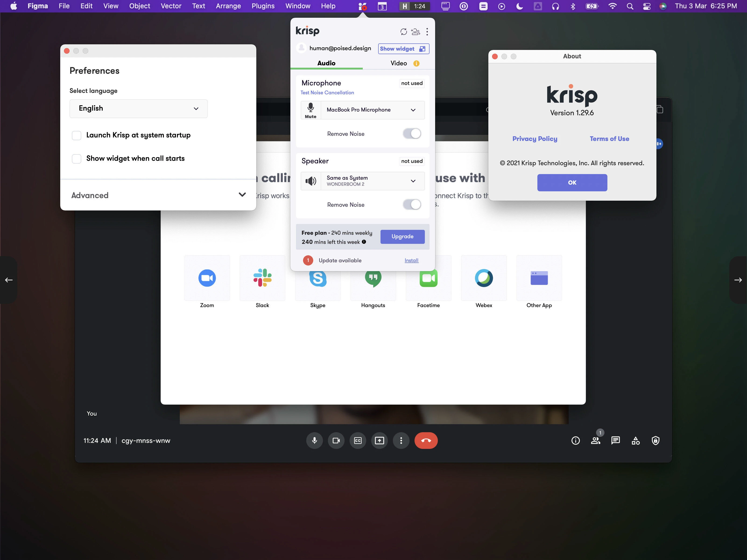Screen dimensions: 747x560
Task: Click Present now icon in Meet
Action: 380,441
